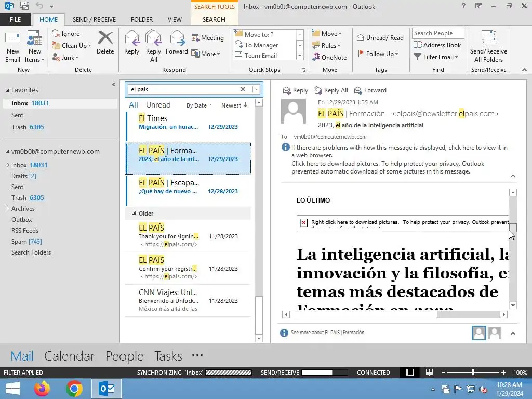The image size is (532, 399).
Task: Open more navigation options (ellipsis)
Action: [x=197, y=355]
